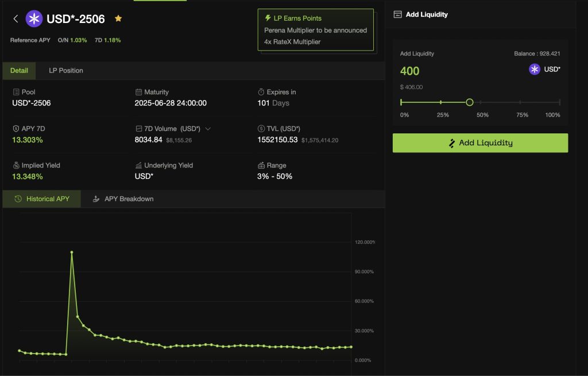The height and width of the screenshot is (376, 588).
Task: Click the purple USD* token logo in header
Action: [34, 19]
